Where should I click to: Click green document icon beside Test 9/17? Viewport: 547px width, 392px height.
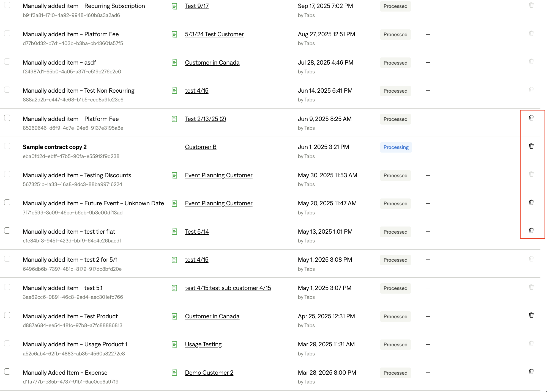[x=174, y=6]
